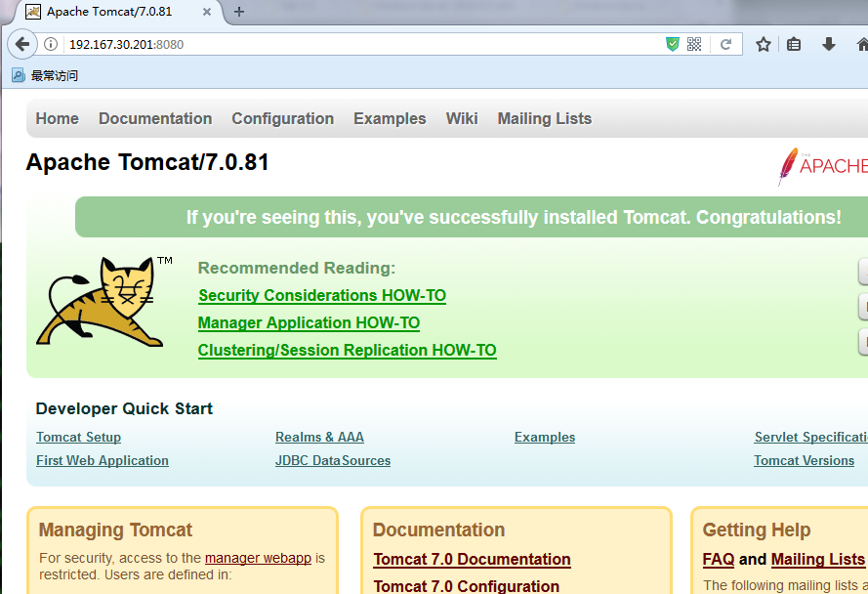This screenshot has height=594, width=868.
Task: Bookmark this page with the star icon
Action: click(764, 44)
